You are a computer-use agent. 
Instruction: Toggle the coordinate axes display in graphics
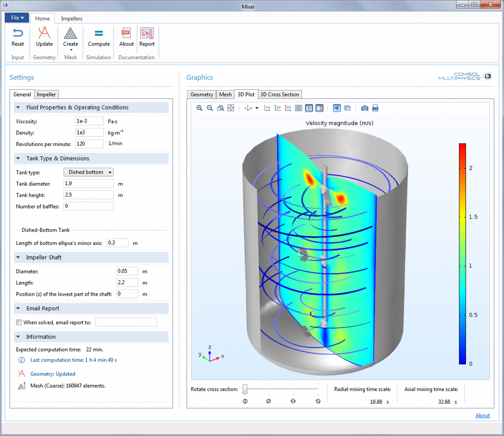pos(309,108)
